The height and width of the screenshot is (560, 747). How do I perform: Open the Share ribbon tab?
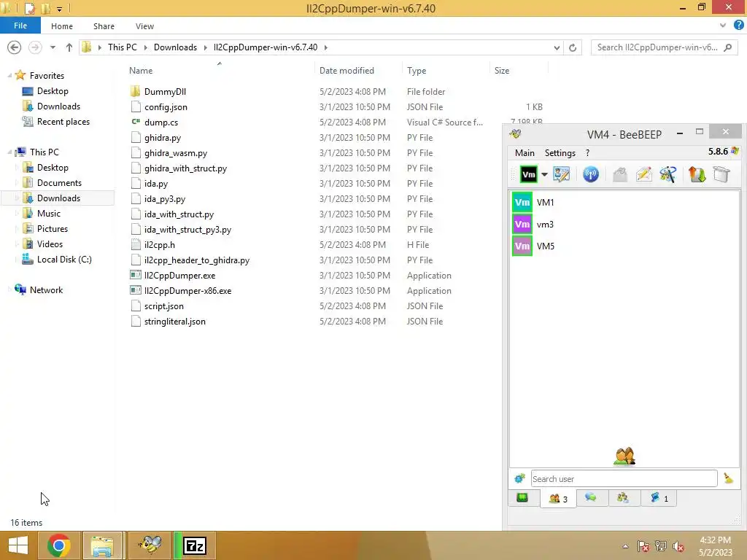[x=104, y=26]
